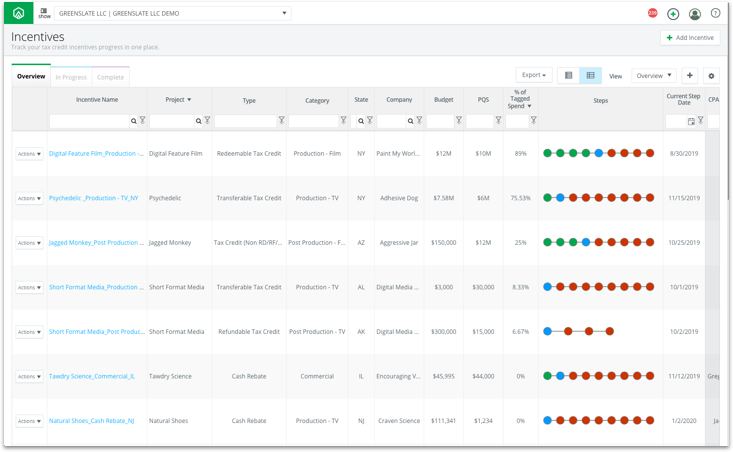Click the Steps column header

tap(601, 100)
